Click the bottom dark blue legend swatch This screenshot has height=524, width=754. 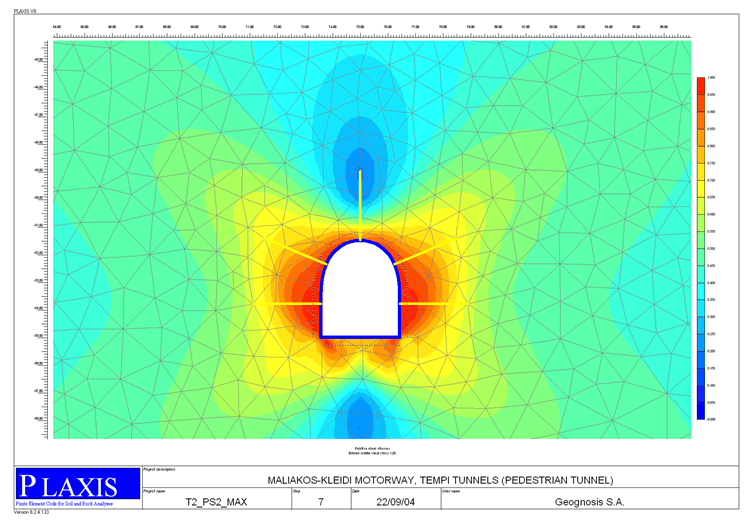pos(701,411)
